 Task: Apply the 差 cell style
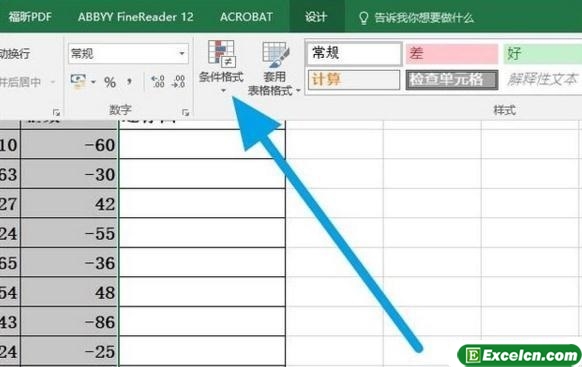452,54
